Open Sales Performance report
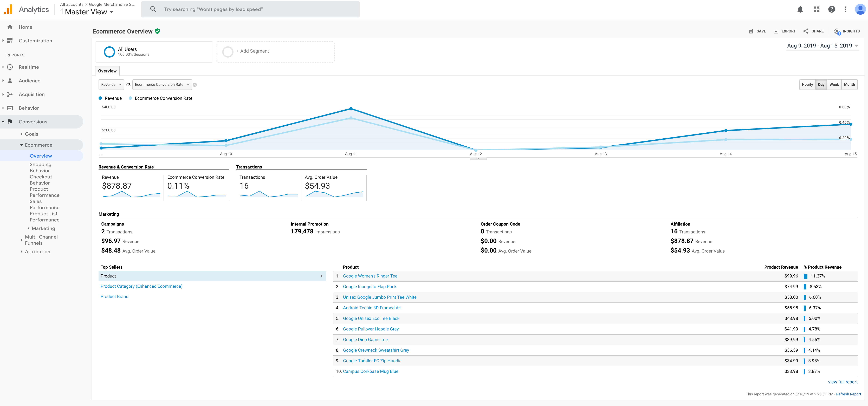The width and height of the screenshot is (868, 406). tap(44, 204)
